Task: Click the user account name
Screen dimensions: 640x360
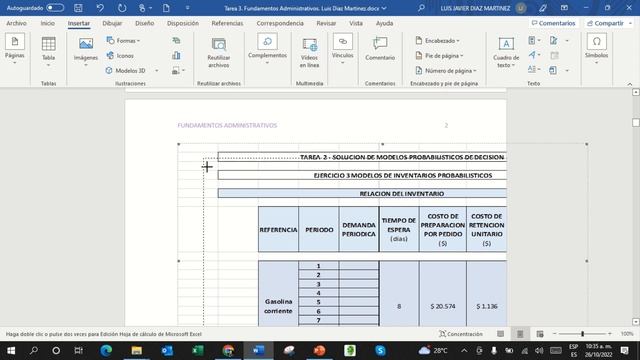Action: pyautogui.click(x=475, y=8)
